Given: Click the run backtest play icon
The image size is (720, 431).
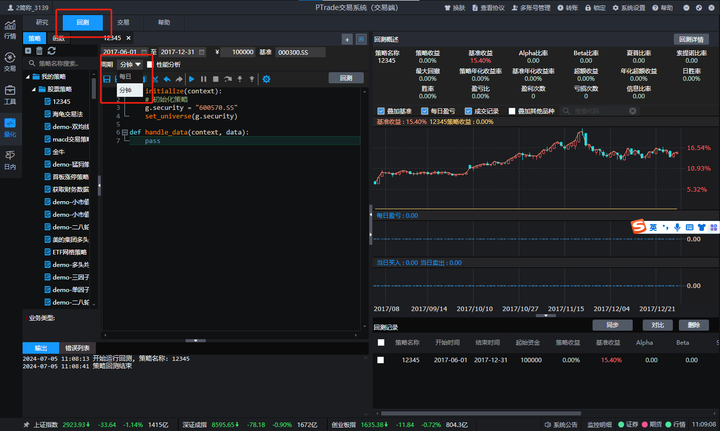Looking at the screenshot, I should (x=191, y=78).
